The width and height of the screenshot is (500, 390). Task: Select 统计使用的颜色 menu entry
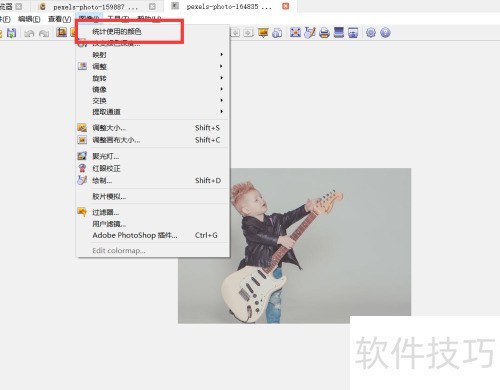[117, 32]
